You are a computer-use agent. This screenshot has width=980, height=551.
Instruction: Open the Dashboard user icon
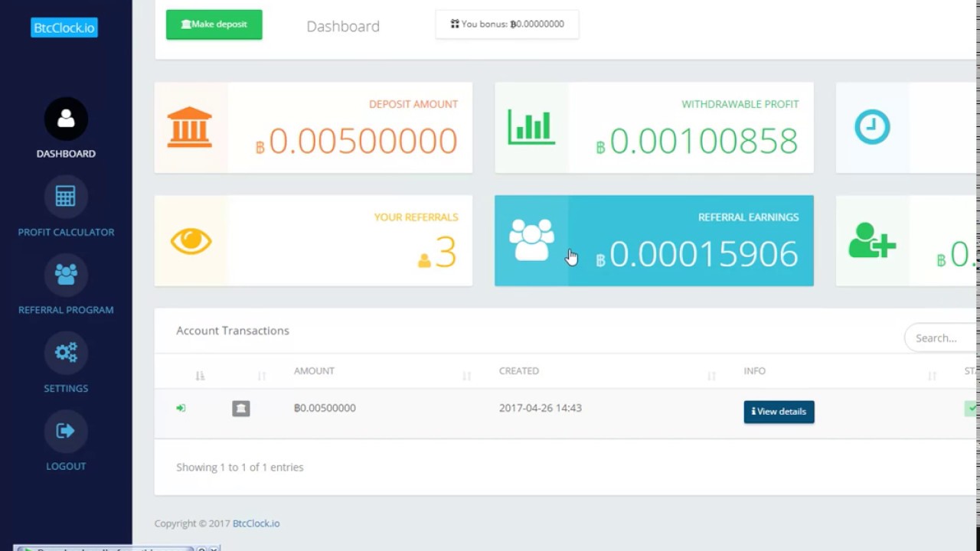(x=66, y=119)
